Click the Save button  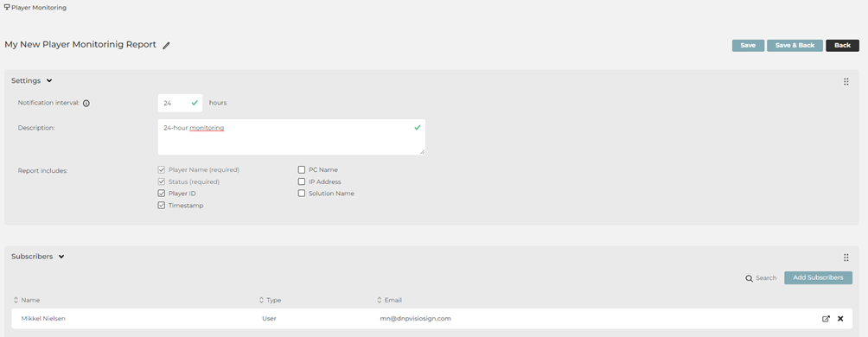[748, 46]
